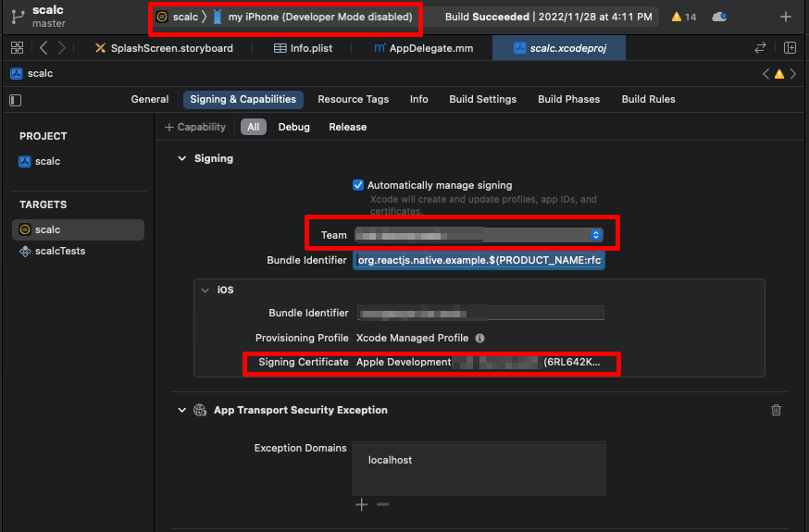809x532 pixels.
Task: Select the All configurations filter
Action: click(x=254, y=127)
